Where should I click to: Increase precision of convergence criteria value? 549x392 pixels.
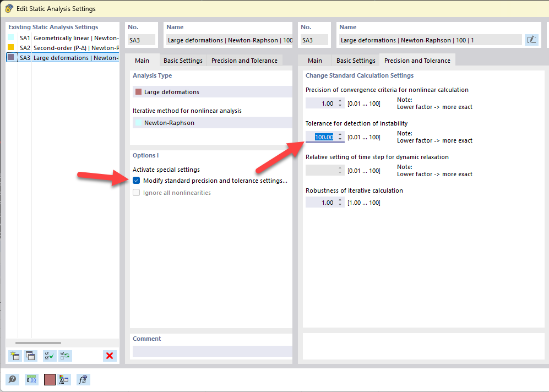[x=340, y=101]
